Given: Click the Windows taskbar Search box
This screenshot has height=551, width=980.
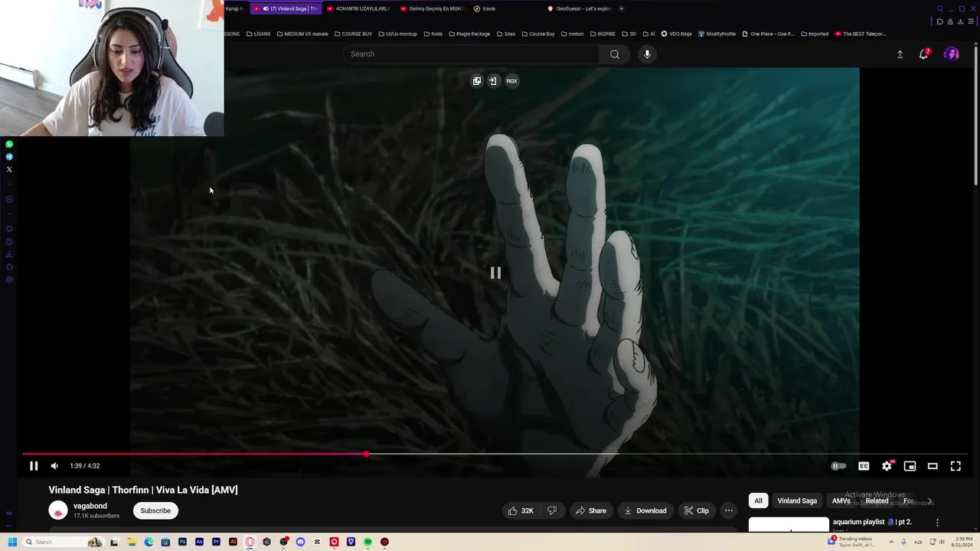Looking at the screenshot, I should 63,543.
